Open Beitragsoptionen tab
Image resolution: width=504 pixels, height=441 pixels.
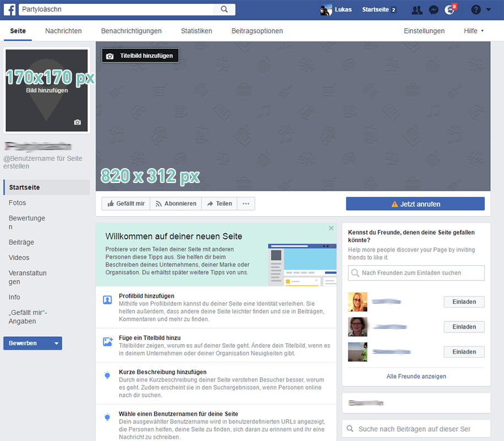coord(257,31)
